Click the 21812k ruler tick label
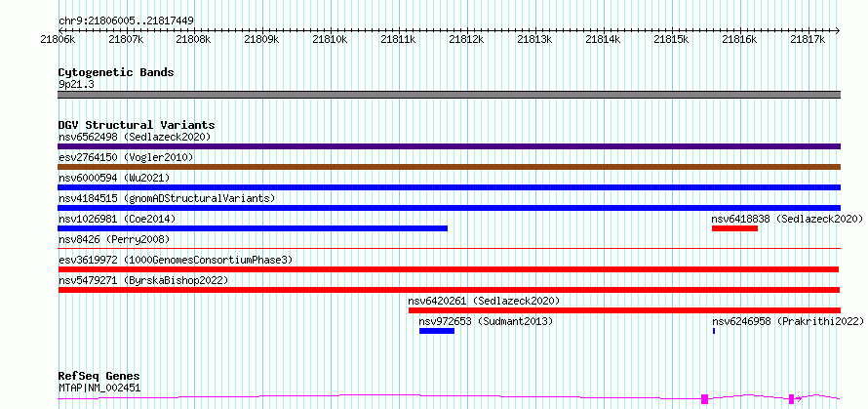Image resolution: width=868 pixels, height=409 pixels. click(467, 39)
